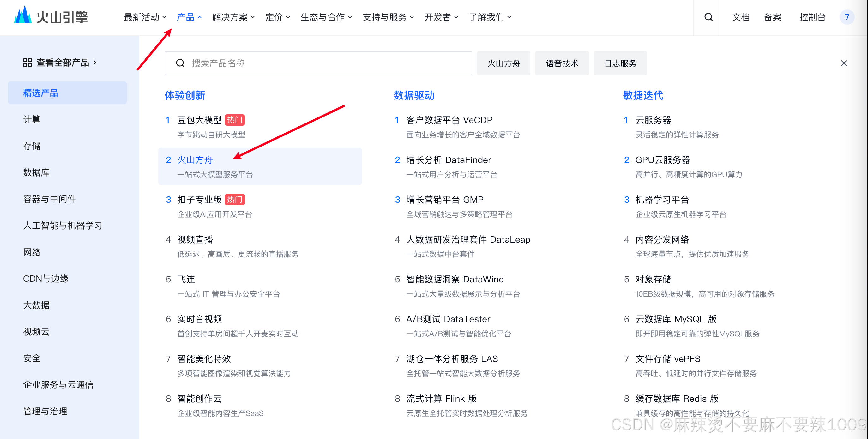Select 人工智能与机器学习 category in sidebar
This screenshot has height=439, width=868.
pyautogui.click(x=62, y=226)
